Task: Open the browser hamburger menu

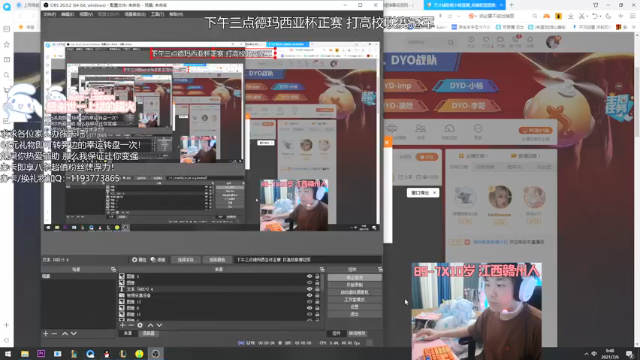Action: [x=633, y=16]
